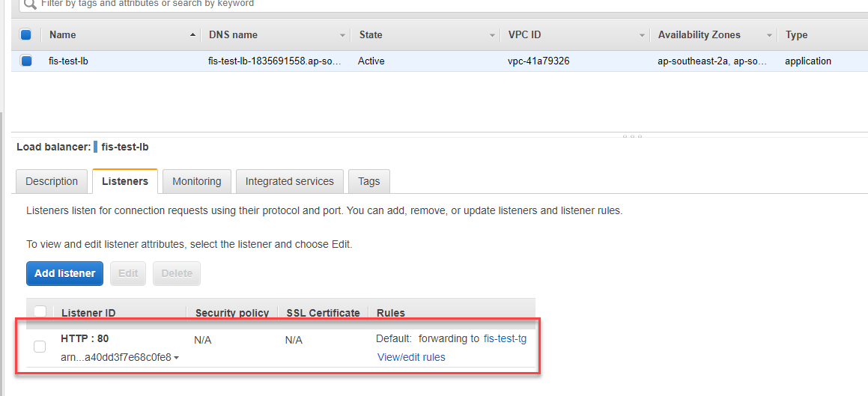Open the Description tab

pos(52,181)
